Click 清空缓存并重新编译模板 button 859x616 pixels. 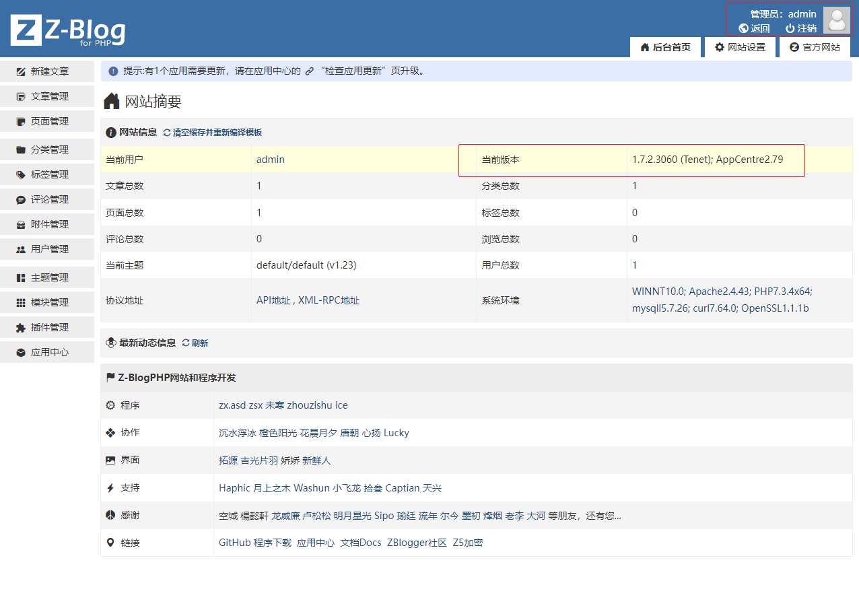pos(213,133)
